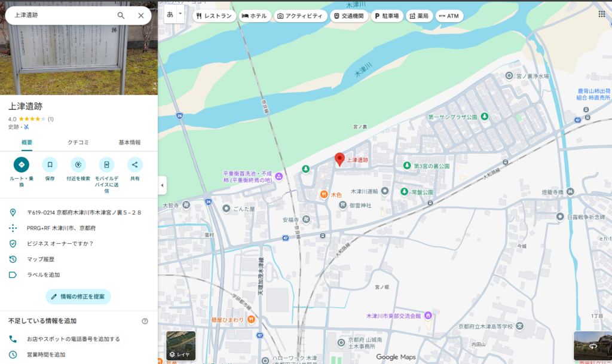Image resolution: width=612 pixels, height=364 pixels.
Task: Click the search magnifier icon
Action: [121, 16]
